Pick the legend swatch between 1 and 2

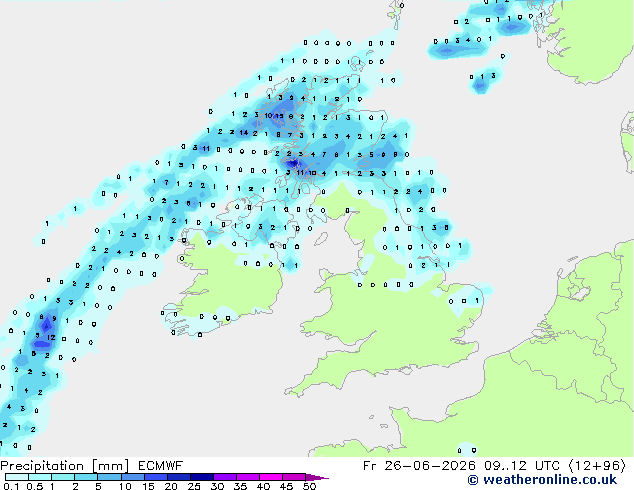tap(63, 477)
